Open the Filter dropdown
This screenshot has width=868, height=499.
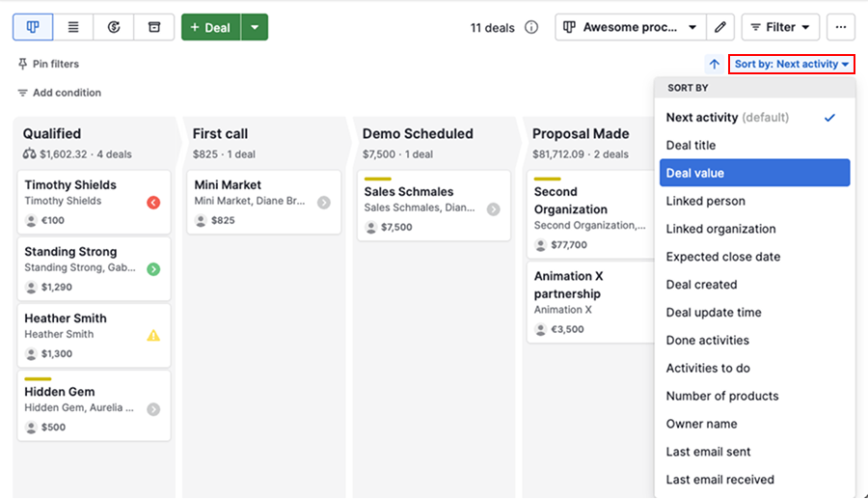(780, 27)
